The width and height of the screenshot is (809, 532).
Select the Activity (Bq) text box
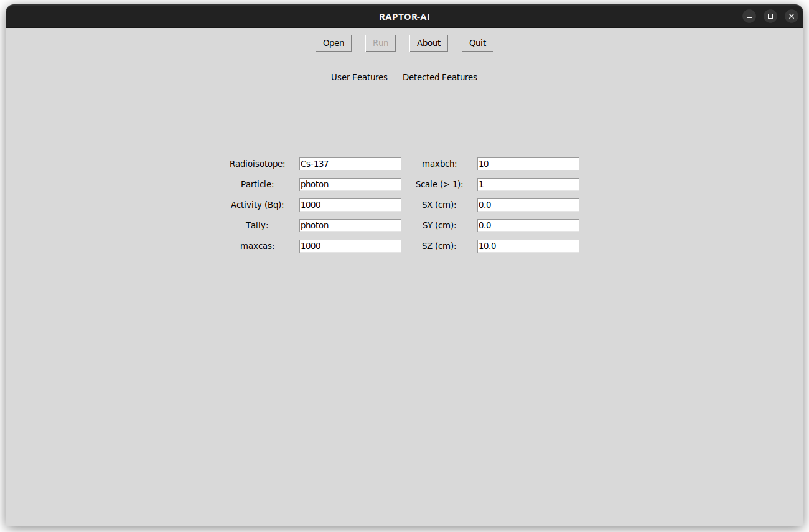(350, 205)
